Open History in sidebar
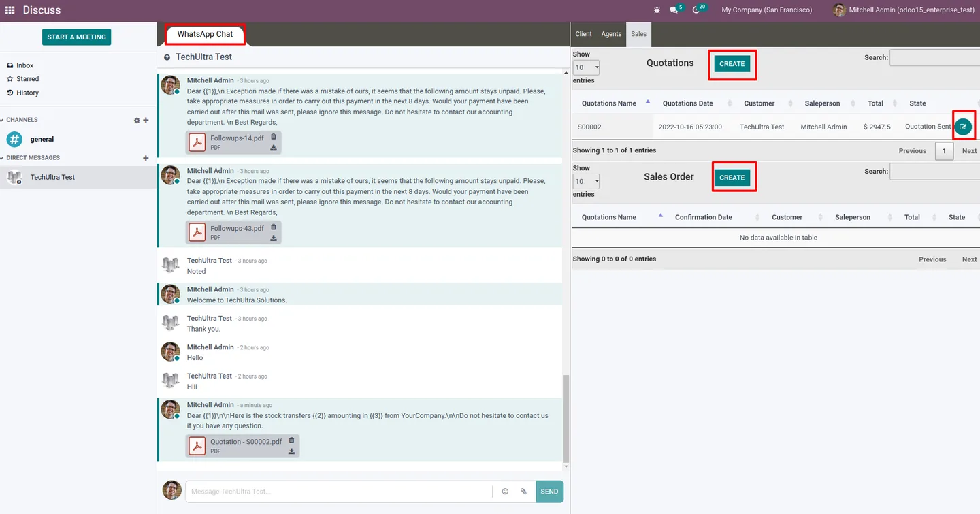Screen dimensions: 980x514 (28, 93)
